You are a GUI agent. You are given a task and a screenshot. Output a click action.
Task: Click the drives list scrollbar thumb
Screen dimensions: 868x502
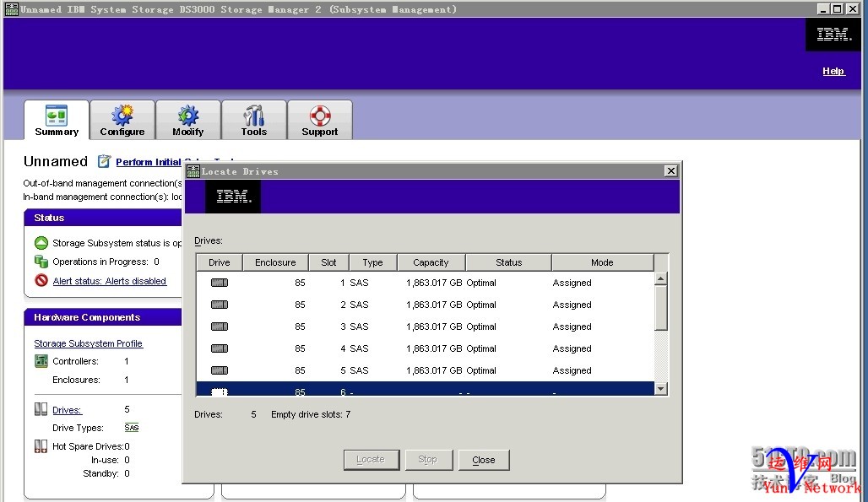coord(660,307)
